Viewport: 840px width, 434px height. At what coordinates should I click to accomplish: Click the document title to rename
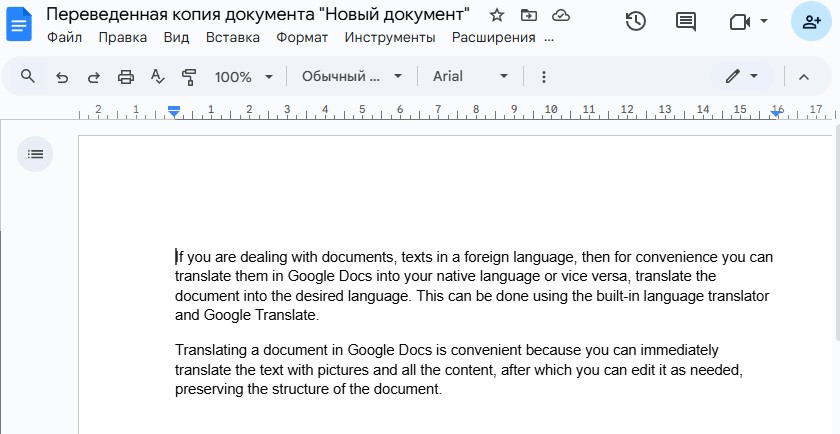(x=258, y=14)
